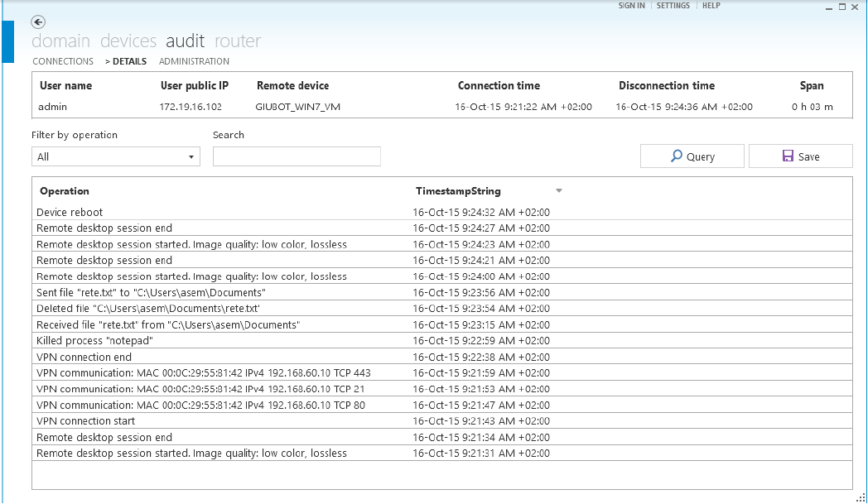Click the back arrow icon
This screenshot has height=504, width=868.
pyautogui.click(x=38, y=22)
